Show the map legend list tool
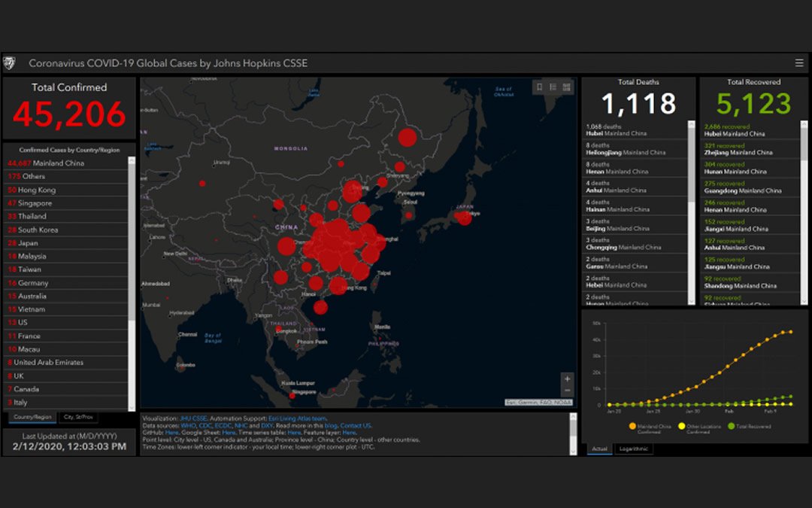Image resolution: width=812 pixels, height=508 pixels. click(x=553, y=87)
